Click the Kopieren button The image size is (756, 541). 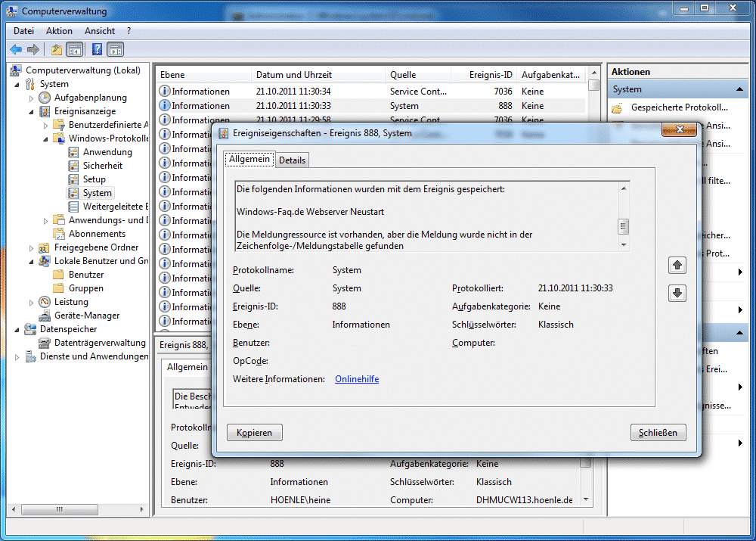coord(255,433)
